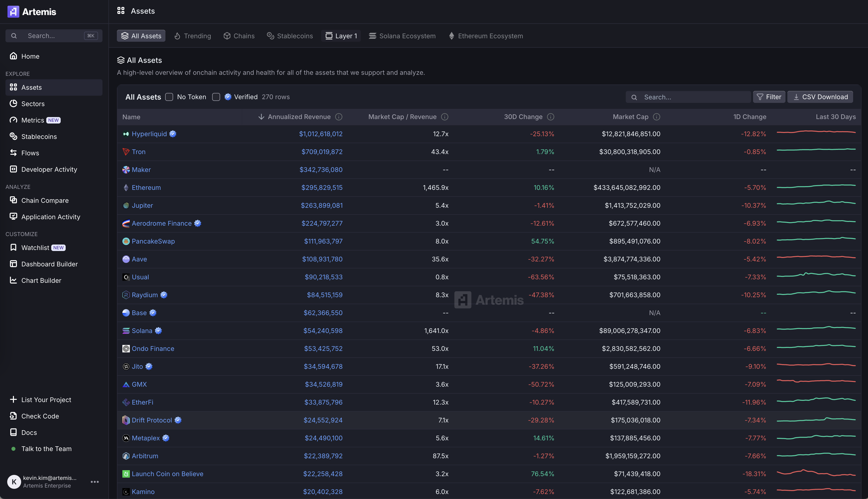
Task: Select the Assets sidebar item
Action: tap(54, 87)
